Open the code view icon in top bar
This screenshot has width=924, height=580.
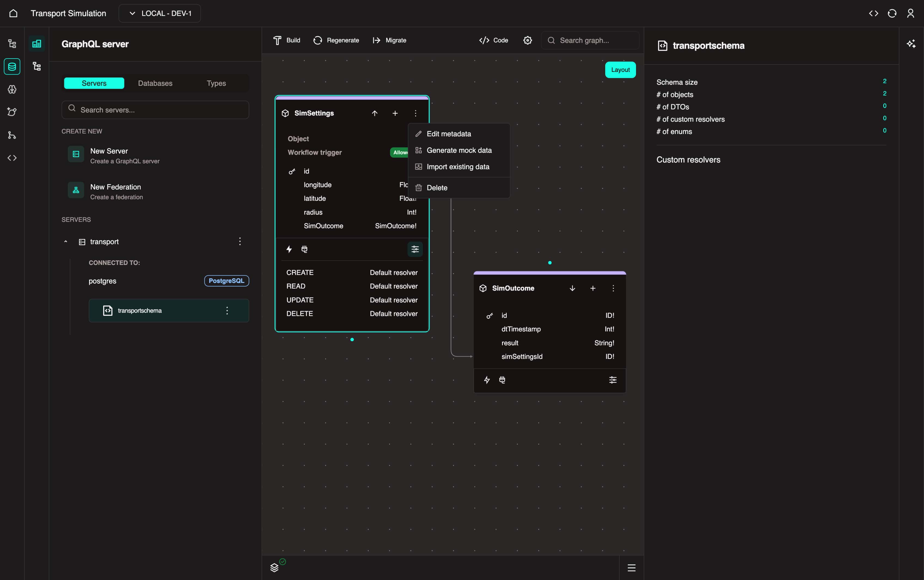pyautogui.click(x=873, y=13)
